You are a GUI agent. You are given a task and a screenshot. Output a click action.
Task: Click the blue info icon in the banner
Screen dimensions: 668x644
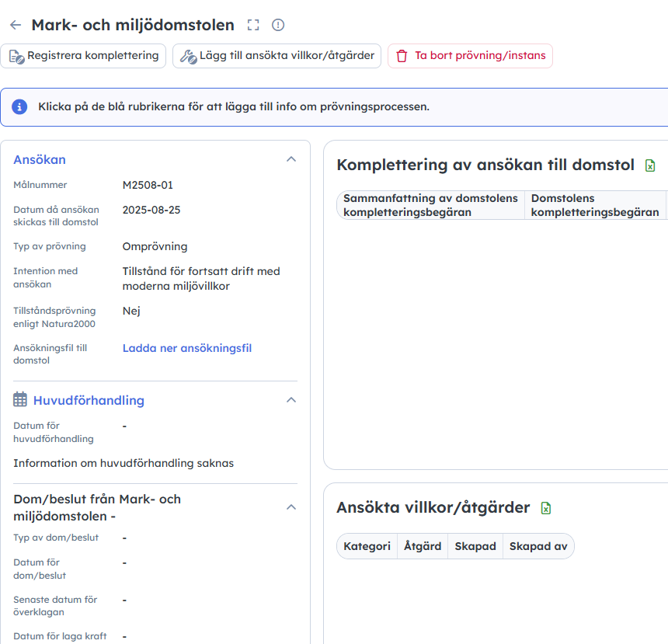tap(19, 106)
